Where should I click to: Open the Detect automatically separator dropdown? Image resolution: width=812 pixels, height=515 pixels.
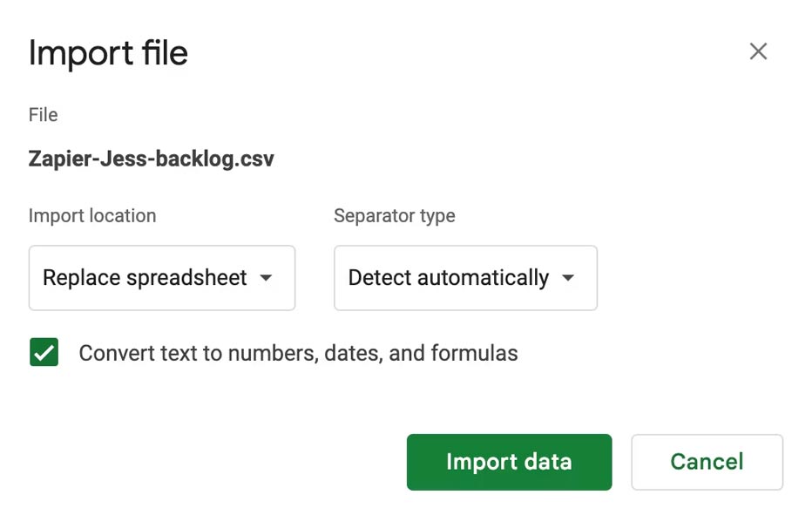[464, 278]
